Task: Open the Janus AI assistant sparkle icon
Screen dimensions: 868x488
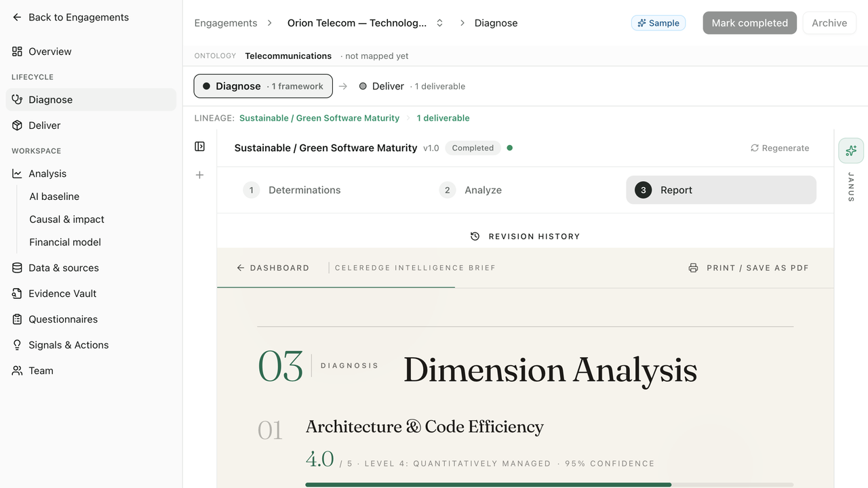Action: click(851, 150)
